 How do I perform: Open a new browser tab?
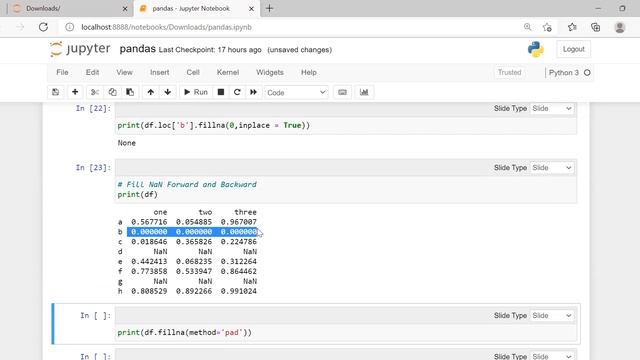pos(269,8)
